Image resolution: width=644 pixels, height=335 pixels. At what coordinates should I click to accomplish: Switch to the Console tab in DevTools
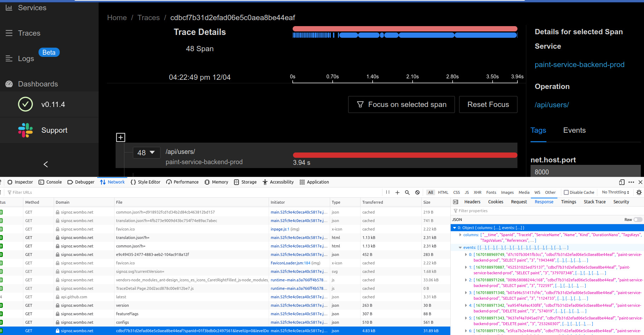pos(54,182)
